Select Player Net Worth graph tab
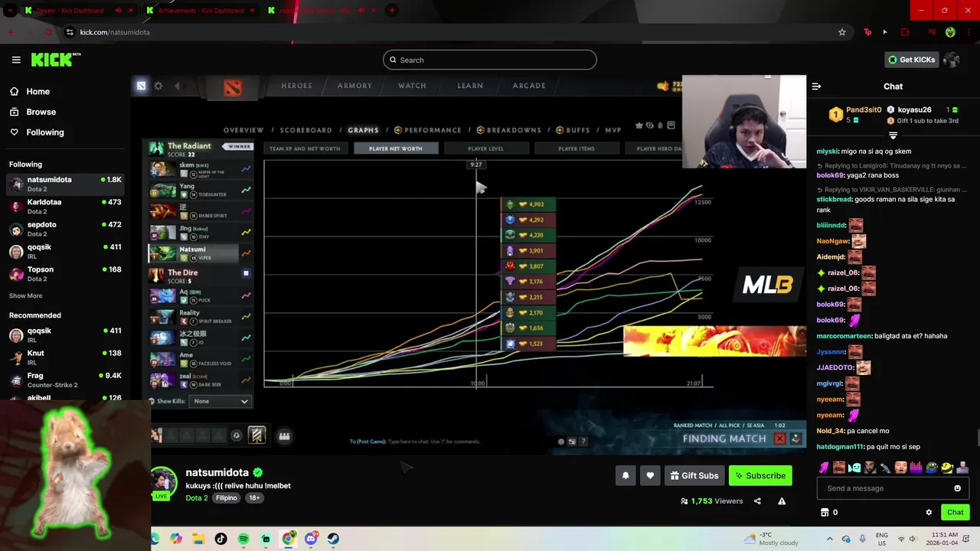The height and width of the screenshot is (551, 980). pos(396,148)
